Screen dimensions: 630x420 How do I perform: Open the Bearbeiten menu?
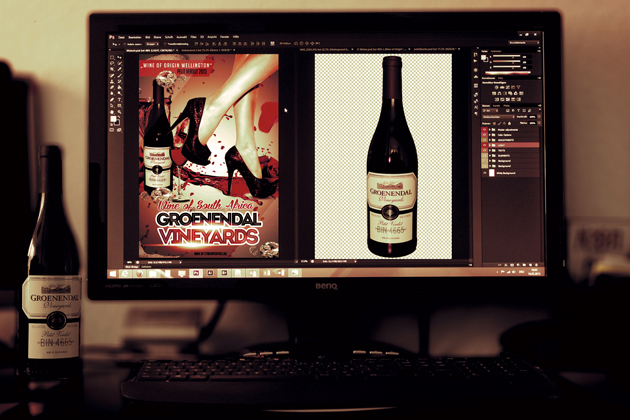[135, 37]
